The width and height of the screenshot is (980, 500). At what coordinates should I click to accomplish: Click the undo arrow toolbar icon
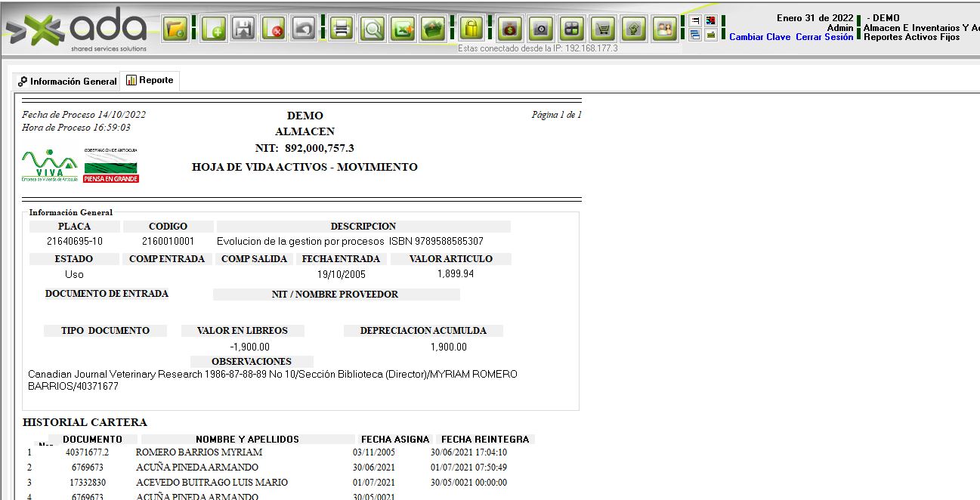point(304,29)
